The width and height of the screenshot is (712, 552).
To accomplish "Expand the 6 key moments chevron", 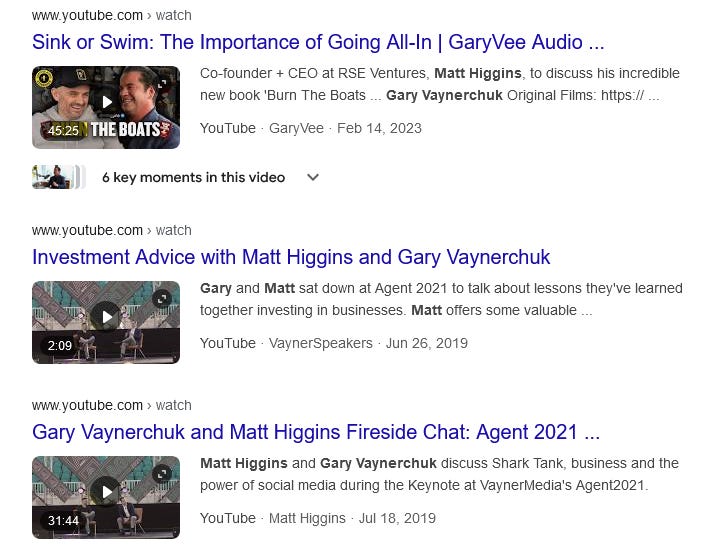I will tap(313, 177).
